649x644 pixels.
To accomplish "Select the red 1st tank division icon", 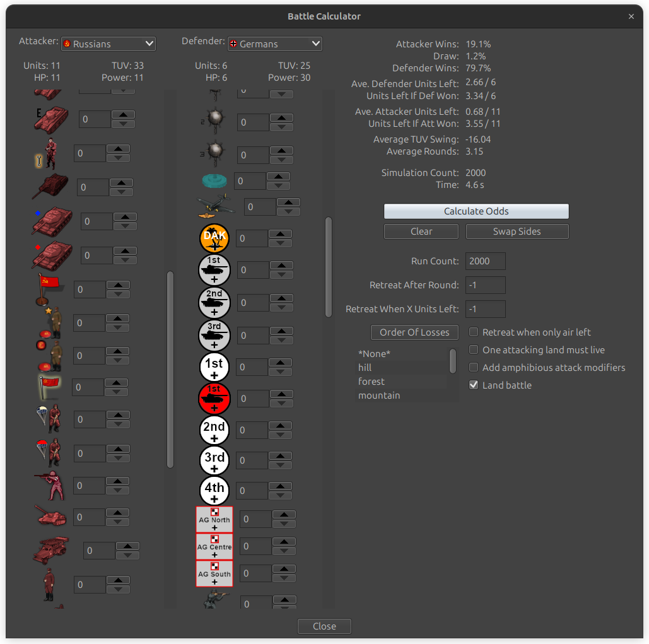I will pos(214,398).
